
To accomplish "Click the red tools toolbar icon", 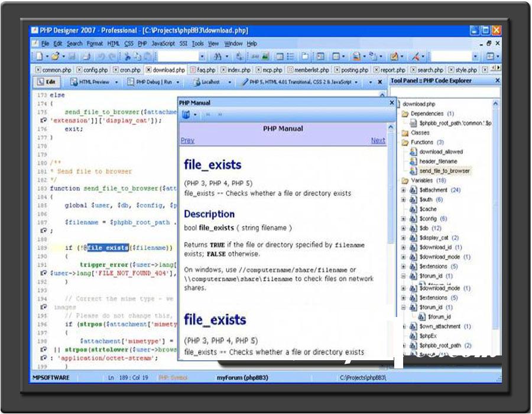I will pyautogui.click(x=416, y=56).
